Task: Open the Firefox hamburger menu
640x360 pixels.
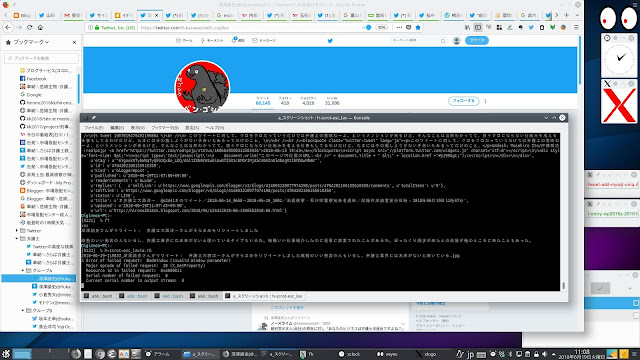Action: tap(576, 27)
